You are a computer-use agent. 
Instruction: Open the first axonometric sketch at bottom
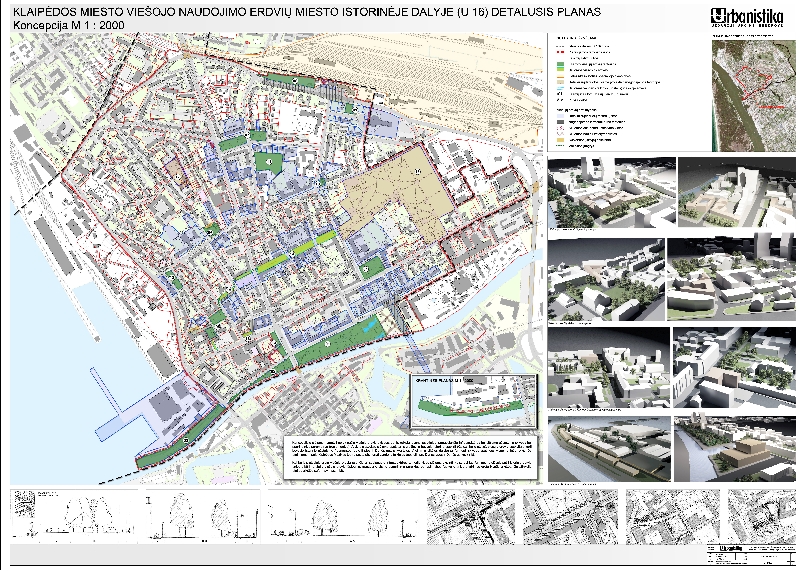click(468, 517)
